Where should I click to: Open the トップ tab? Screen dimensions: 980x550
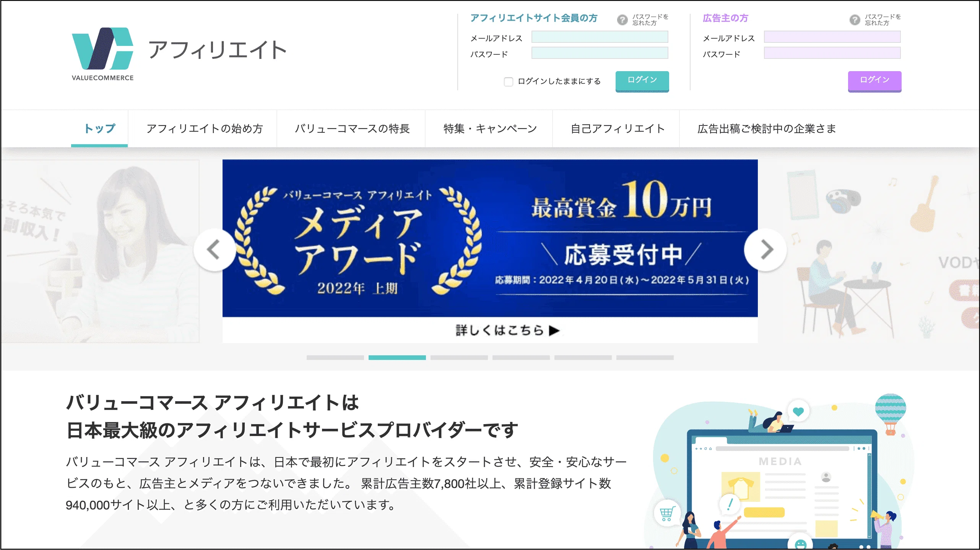[x=99, y=129]
